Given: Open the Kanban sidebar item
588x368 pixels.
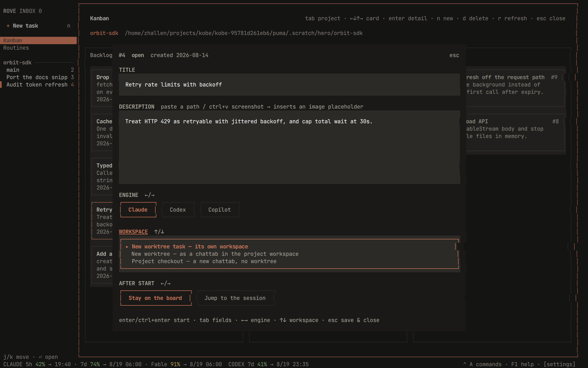Looking at the screenshot, I should point(38,40).
